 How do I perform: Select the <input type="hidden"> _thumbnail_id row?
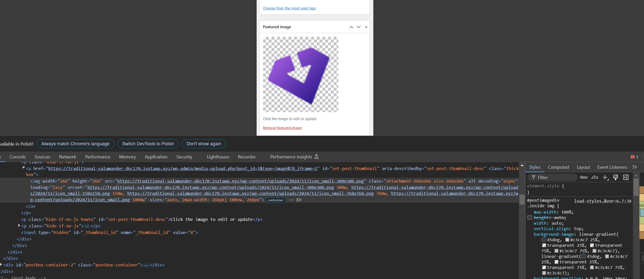point(109,233)
